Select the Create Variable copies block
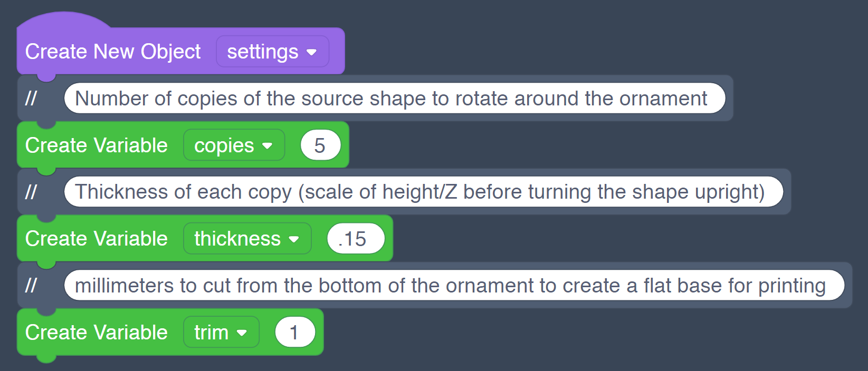This screenshot has height=371, width=868. pyautogui.click(x=97, y=145)
